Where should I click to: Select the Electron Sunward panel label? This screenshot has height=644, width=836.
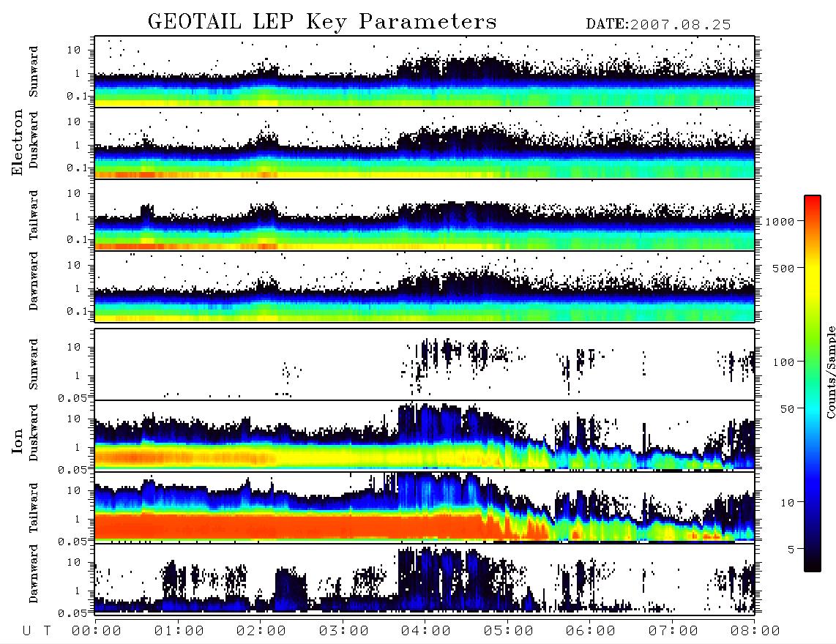(34, 72)
